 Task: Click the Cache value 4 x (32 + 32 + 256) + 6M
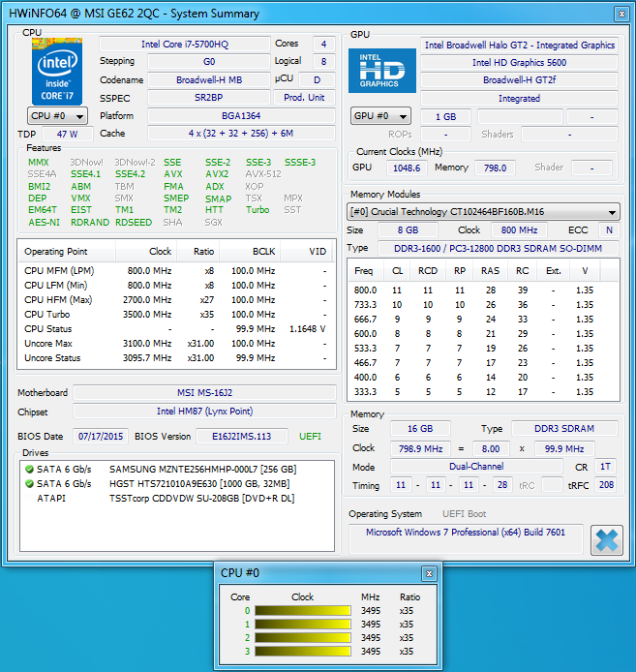coord(241,134)
